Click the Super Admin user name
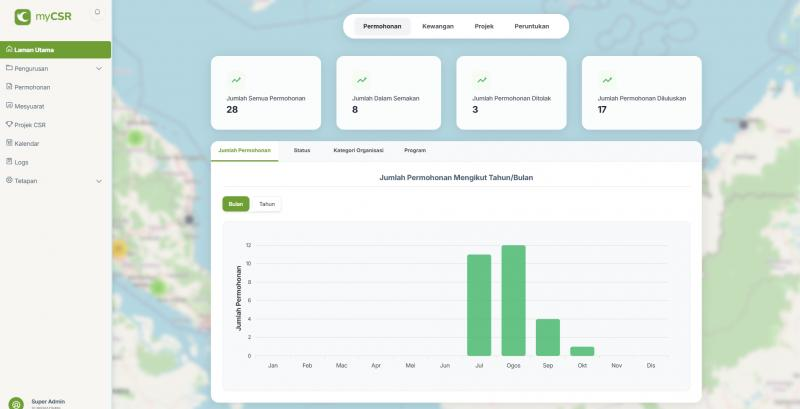The image size is (800, 409). coord(48,401)
